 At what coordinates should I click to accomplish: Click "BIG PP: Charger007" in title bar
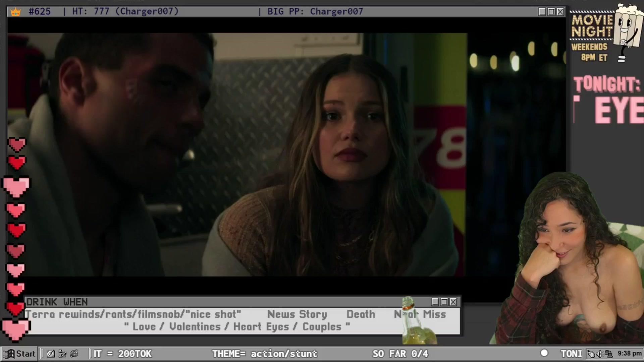click(315, 12)
